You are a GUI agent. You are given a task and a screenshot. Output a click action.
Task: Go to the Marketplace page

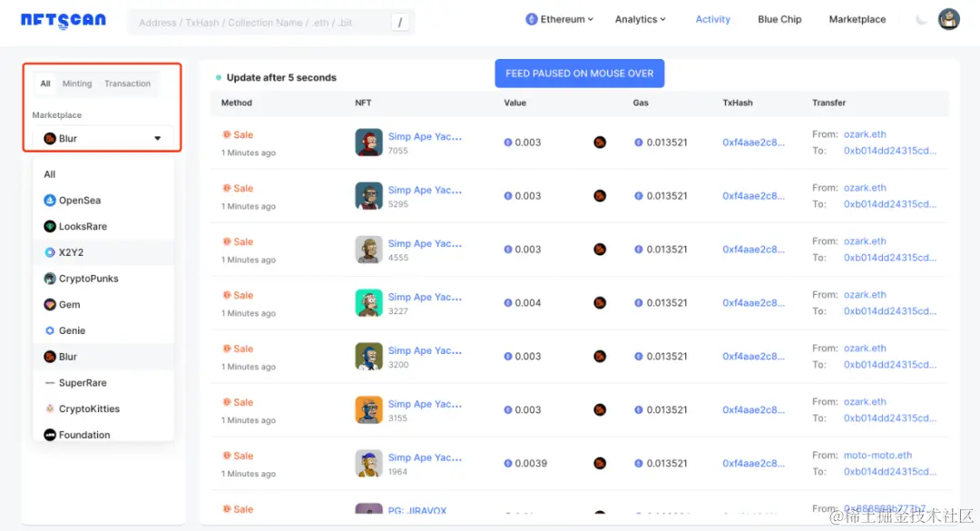tap(857, 19)
